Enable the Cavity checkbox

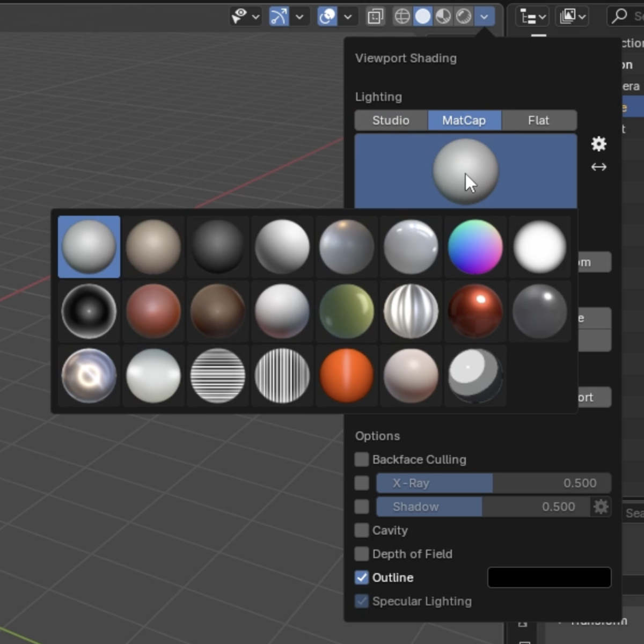pyautogui.click(x=362, y=530)
